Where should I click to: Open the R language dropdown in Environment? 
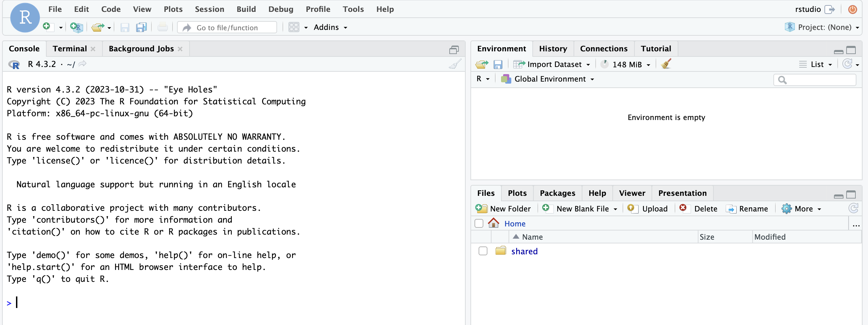click(x=483, y=79)
